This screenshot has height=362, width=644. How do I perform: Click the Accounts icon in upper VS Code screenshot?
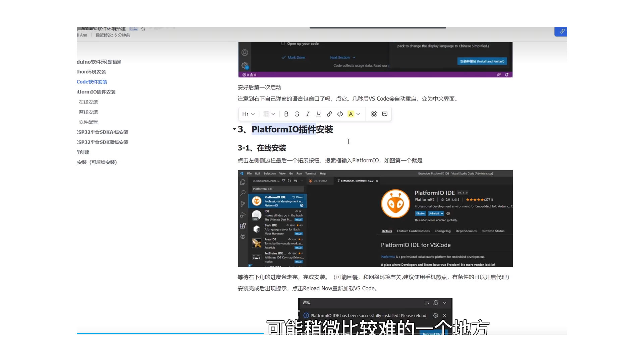[245, 53]
